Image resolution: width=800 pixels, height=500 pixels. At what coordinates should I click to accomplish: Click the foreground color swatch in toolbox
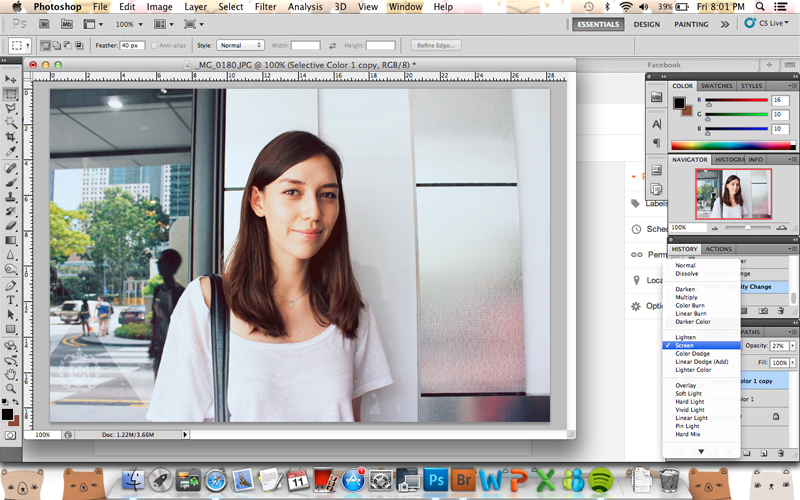click(x=7, y=414)
